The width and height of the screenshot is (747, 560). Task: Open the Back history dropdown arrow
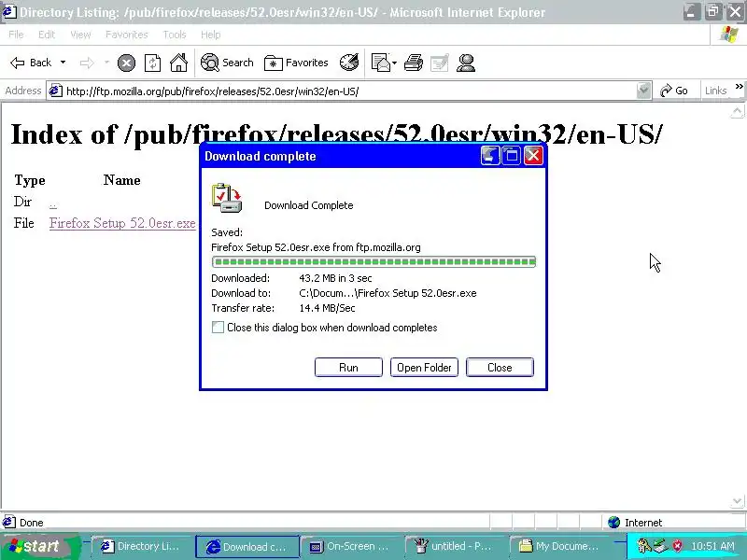pyautogui.click(x=63, y=63)
